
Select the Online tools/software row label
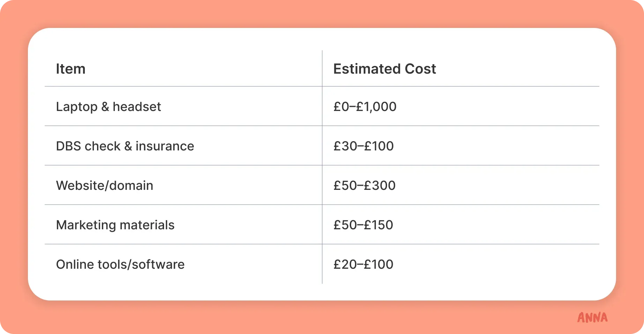[120, 264]
